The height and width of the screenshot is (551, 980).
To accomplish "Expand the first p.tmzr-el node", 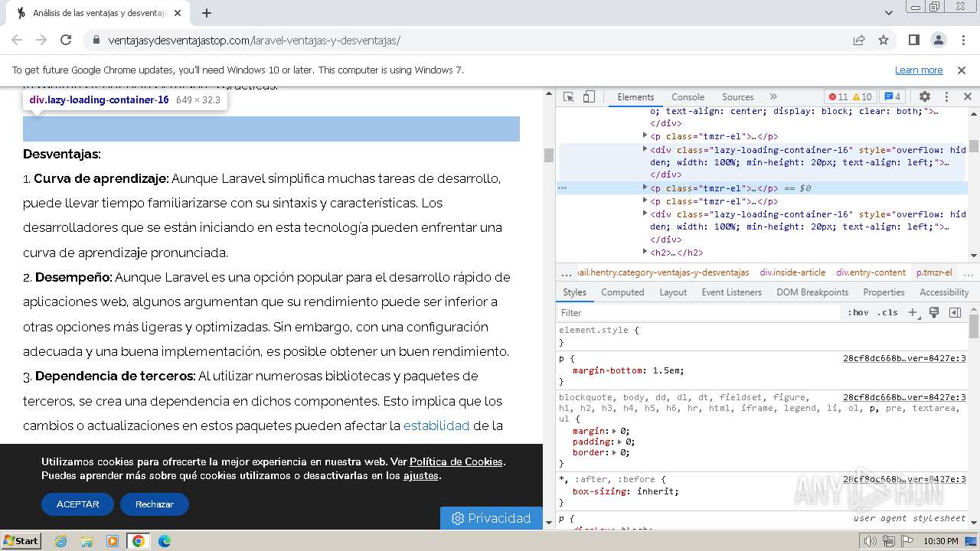I will tap(645, 135).
